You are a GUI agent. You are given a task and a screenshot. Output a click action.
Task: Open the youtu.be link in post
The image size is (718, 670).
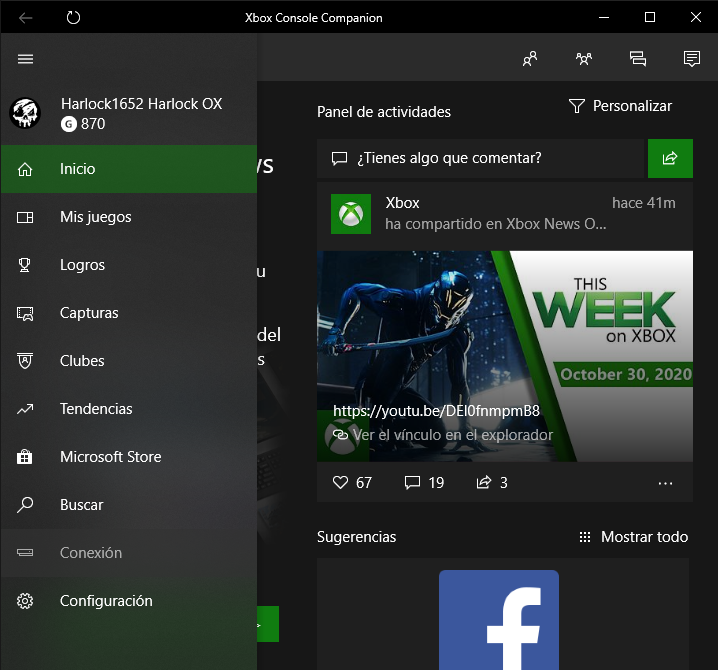(436, 411)
